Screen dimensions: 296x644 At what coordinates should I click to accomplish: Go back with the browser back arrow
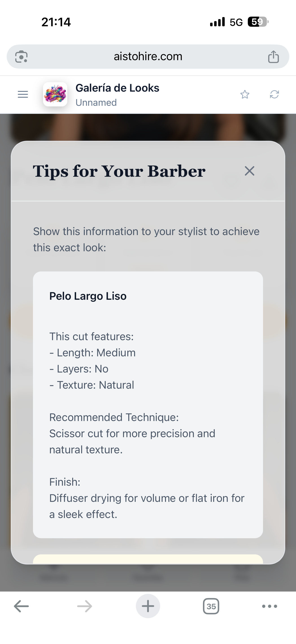(x=21, y=606)
